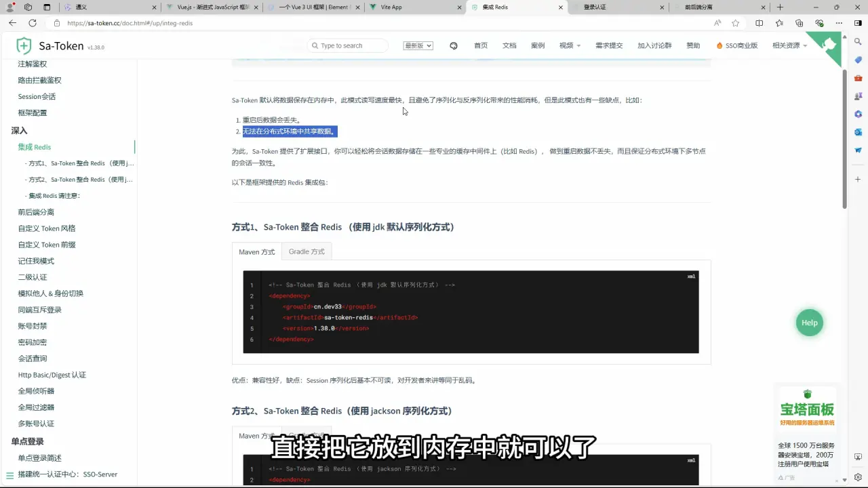The height and width of the screenshot is (488, 868).
Task: Open the shopping tag icon in sidebar
Action: tap(858, 60)
